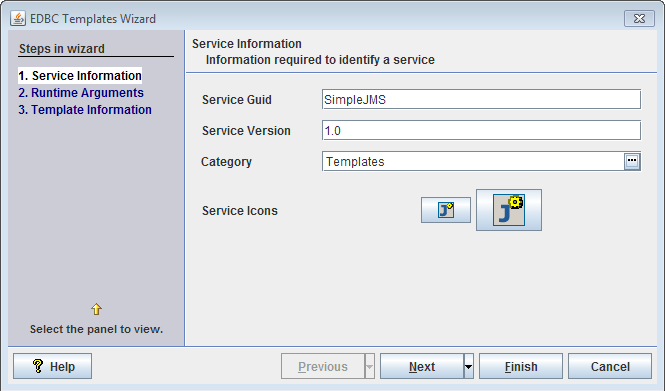Click the Category field showing Templates
The image size is (665, 391).
[x=473, y=162]
